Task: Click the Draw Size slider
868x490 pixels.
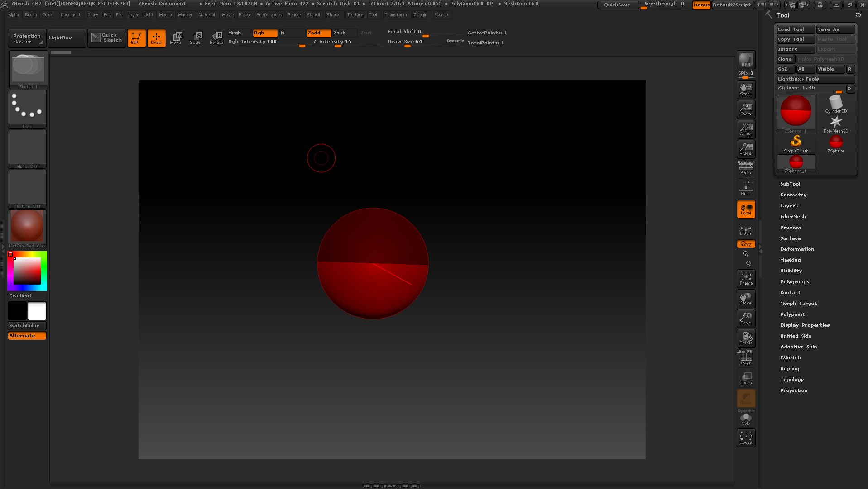Action: (425, 42)
